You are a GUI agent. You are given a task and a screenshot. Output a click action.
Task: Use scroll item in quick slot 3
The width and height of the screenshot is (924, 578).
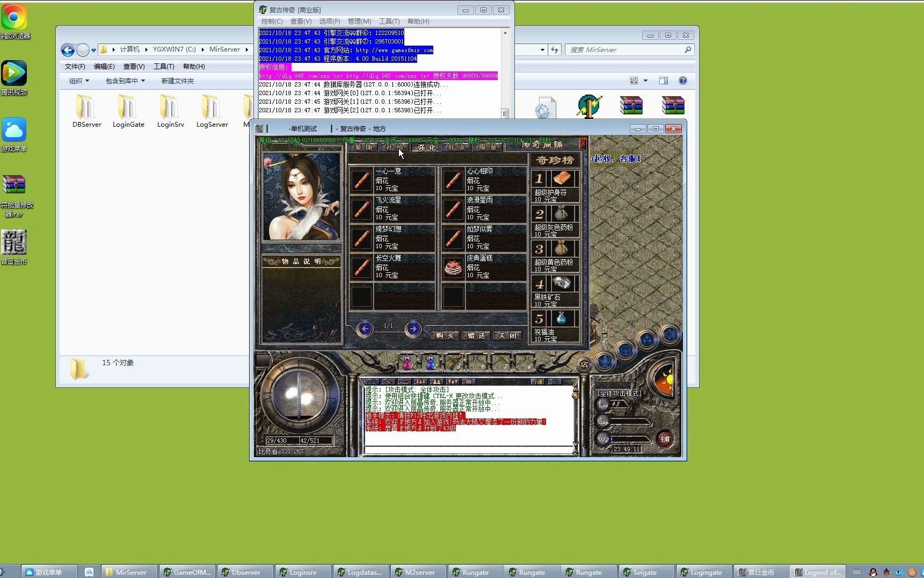(454, 363)
